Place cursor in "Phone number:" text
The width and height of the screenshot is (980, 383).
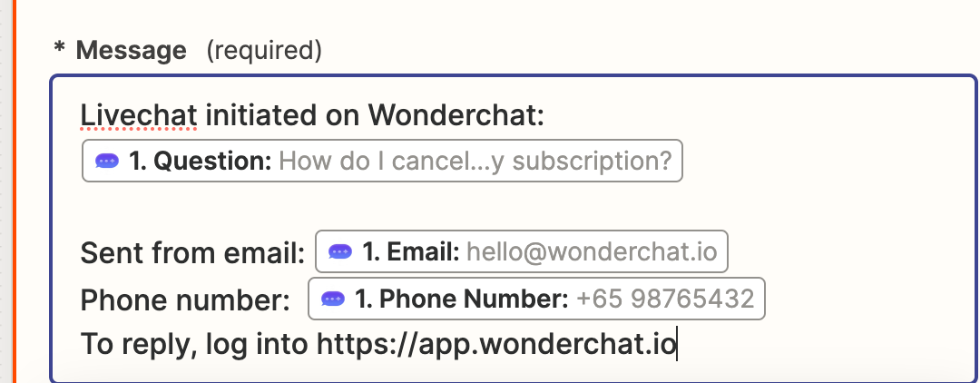click(x=184, y=300)
